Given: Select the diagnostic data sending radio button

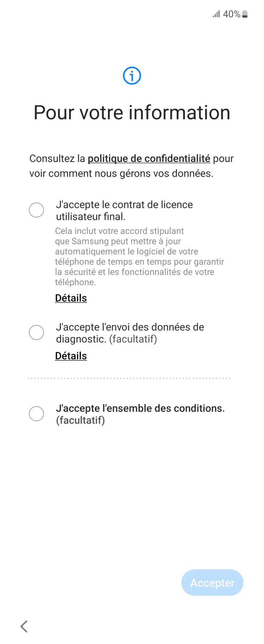Looking at the screenshot, I should click(x=37, y=333).
